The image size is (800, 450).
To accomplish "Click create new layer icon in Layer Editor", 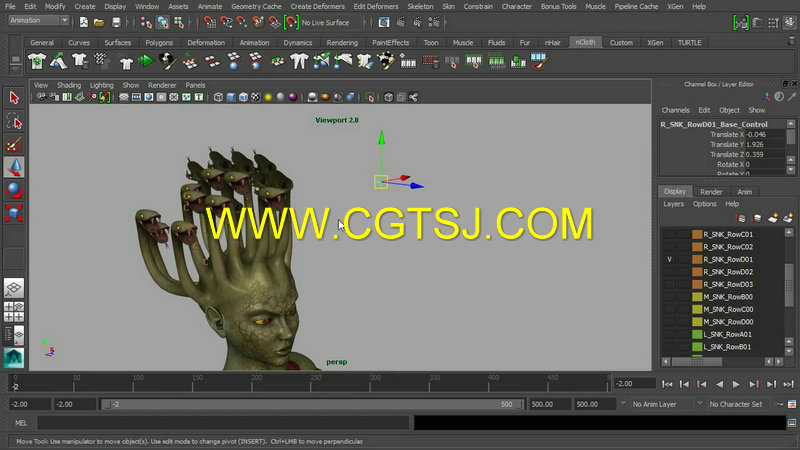I will pyautogui.click(x=772, y=218).
